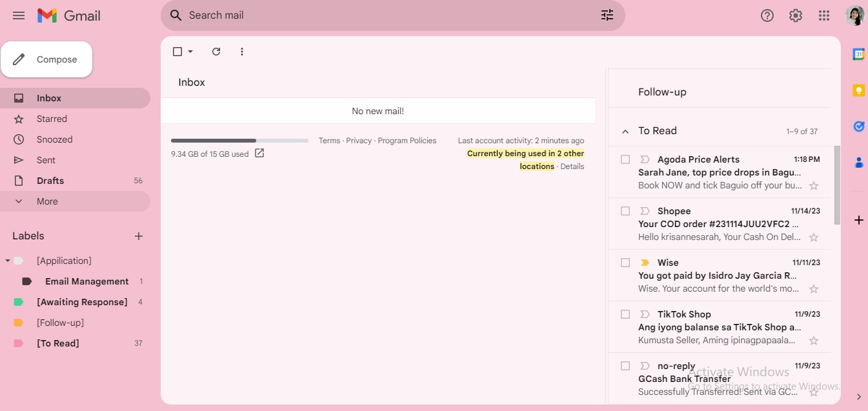868x411 pixels.
Task: Create new label plus icon
Action: pos(138,236)
